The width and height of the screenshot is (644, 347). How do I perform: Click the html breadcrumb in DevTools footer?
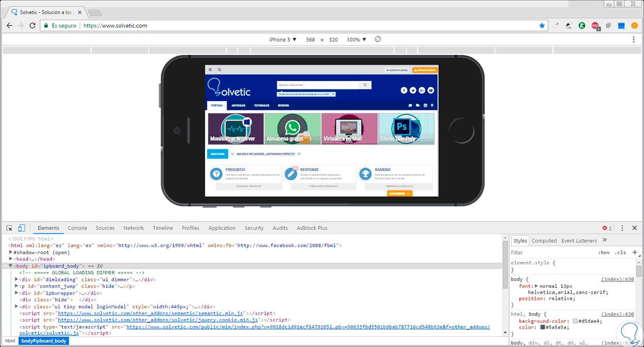click(10, 341)
